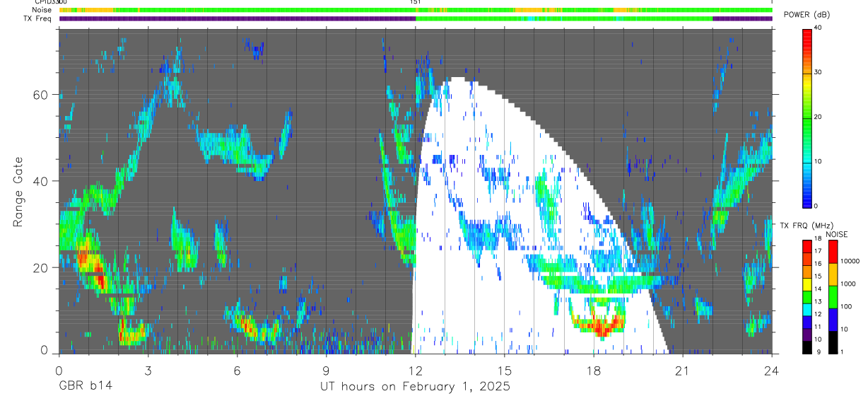Click TX FRQ scale label '14'
Viewport: 868px width, 401px height.
(819, 289)
